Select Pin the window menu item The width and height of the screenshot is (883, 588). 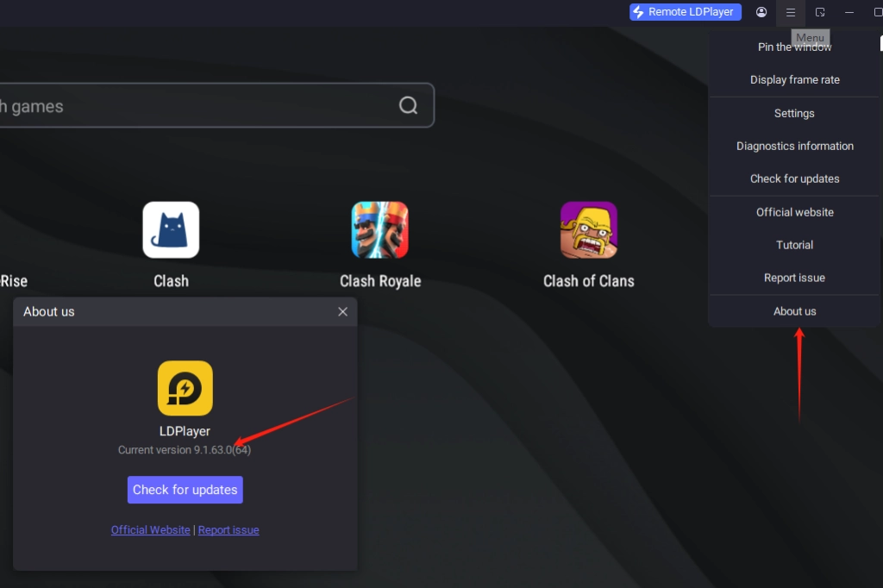[794, 47]
